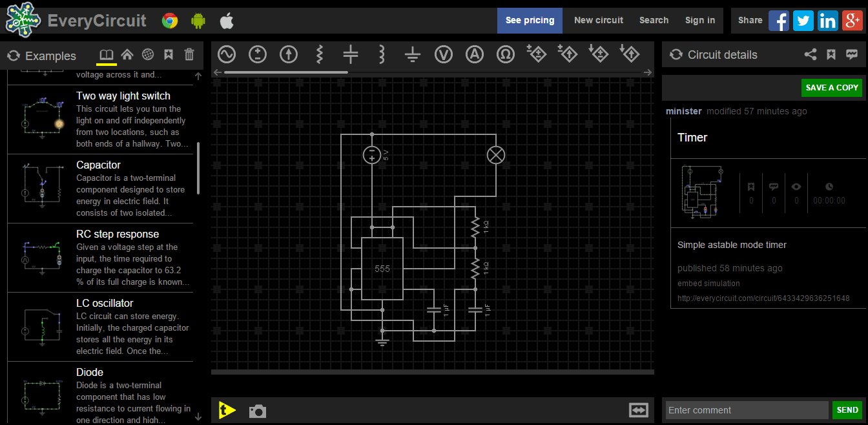Add a voltmeter to the circuit

444,54
